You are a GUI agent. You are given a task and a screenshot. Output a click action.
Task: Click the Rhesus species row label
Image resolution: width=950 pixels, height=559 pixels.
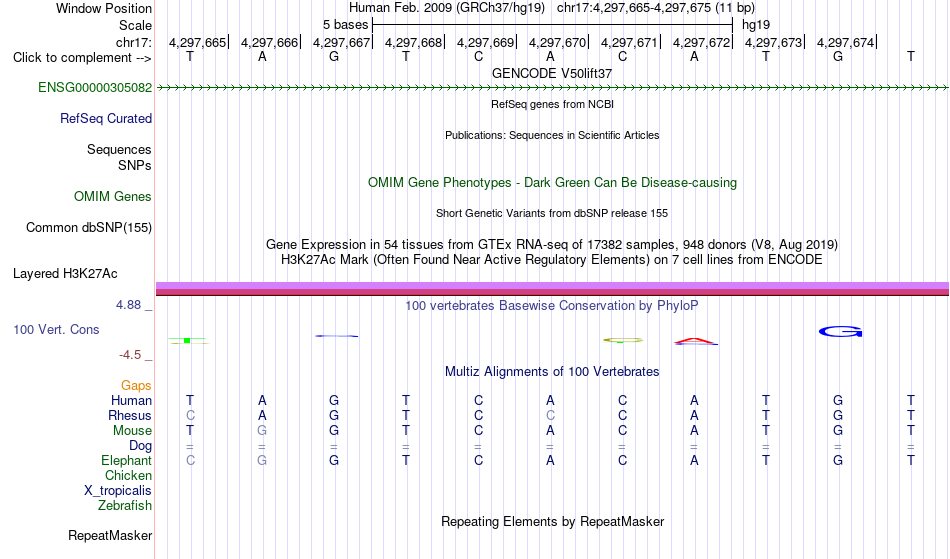pyautogui.click(x=130, y=415)
